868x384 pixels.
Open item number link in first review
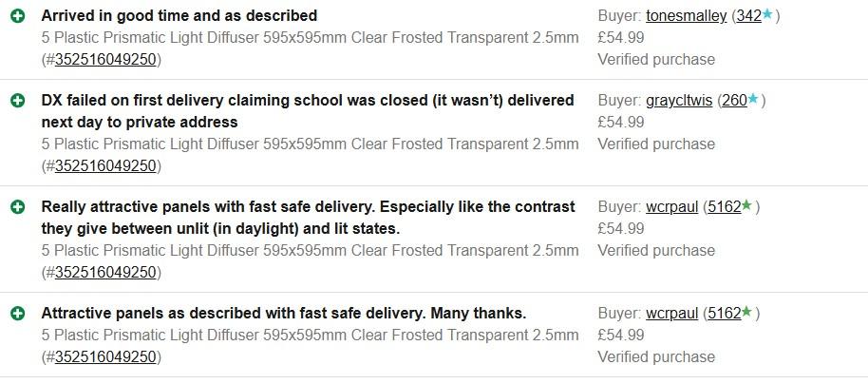pos(105,59)
